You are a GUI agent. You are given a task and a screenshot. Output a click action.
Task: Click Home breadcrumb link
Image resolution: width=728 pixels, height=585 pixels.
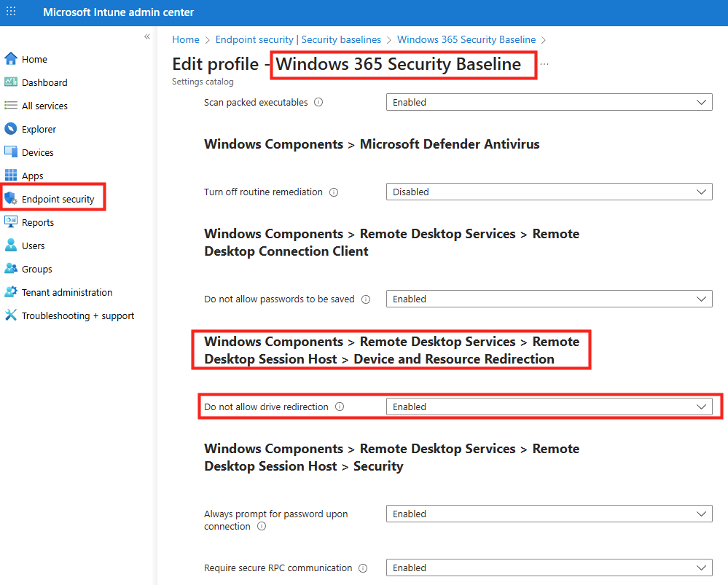186,39
